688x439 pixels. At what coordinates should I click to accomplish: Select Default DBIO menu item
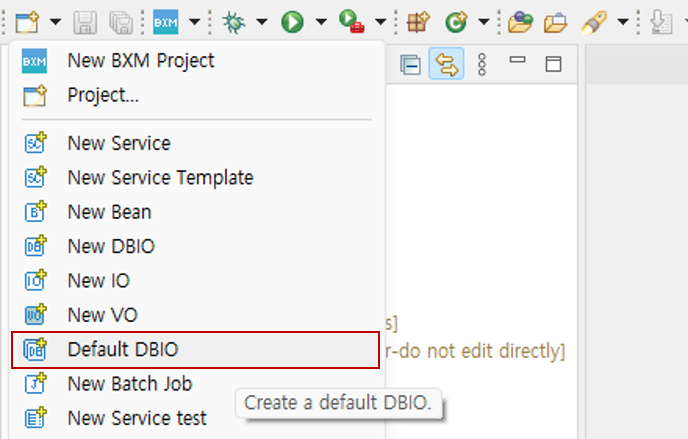[196, 350]
